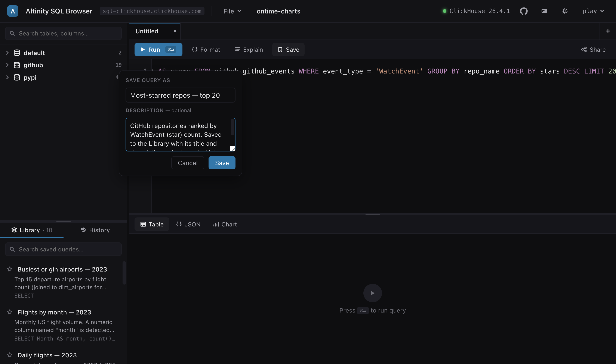616x364 pixels.
Task: Cancel the Save Query dialog
Action: [x=188, y=163]
